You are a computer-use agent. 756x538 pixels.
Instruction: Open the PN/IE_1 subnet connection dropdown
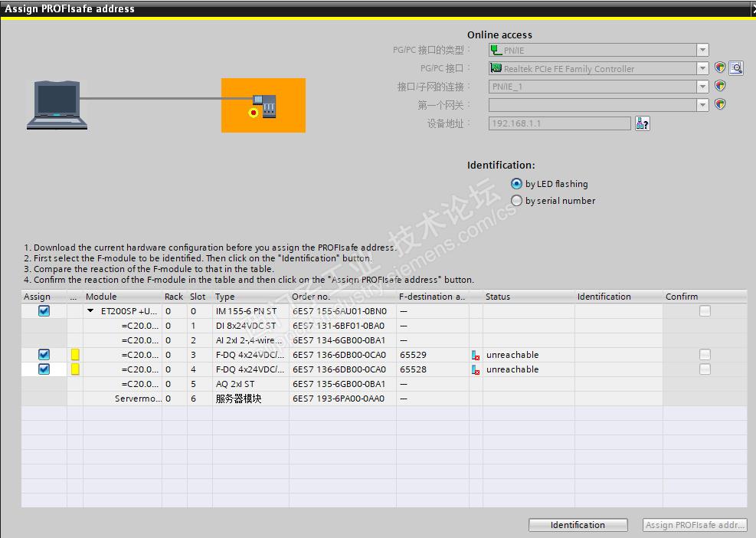tap(702, 87)
